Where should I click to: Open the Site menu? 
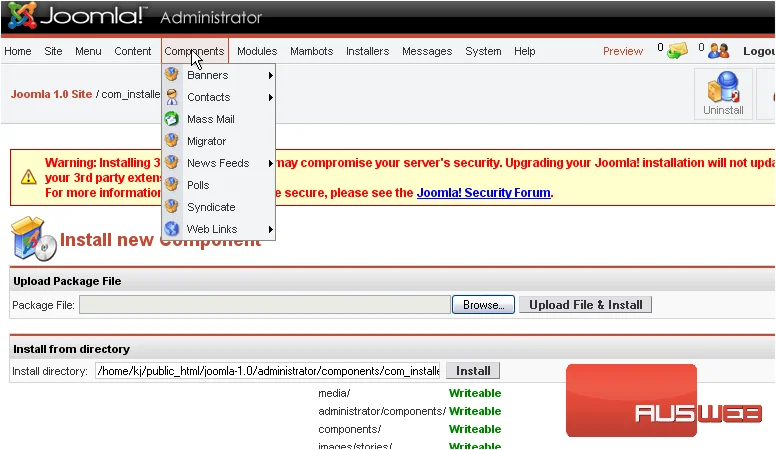[x=53, y=51]
